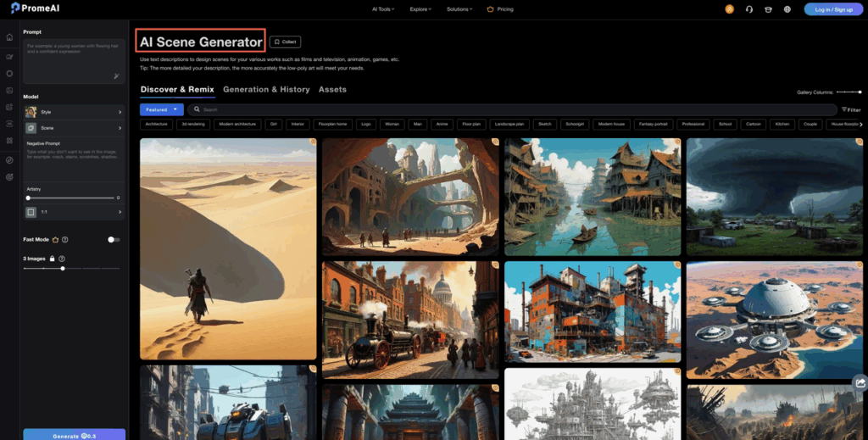Toggle the Fast Mode switch
The image size is (868, 440).
(x=114, y=240)
